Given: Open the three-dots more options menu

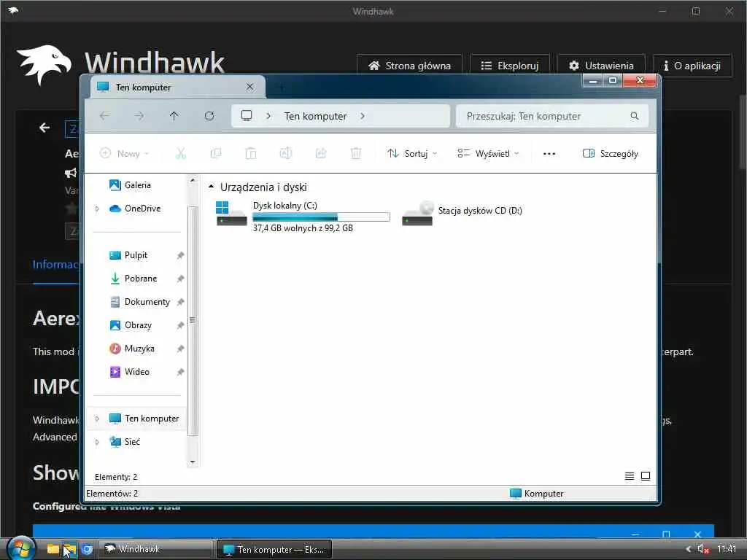Looking at the screenshot, I should point(549,153).
